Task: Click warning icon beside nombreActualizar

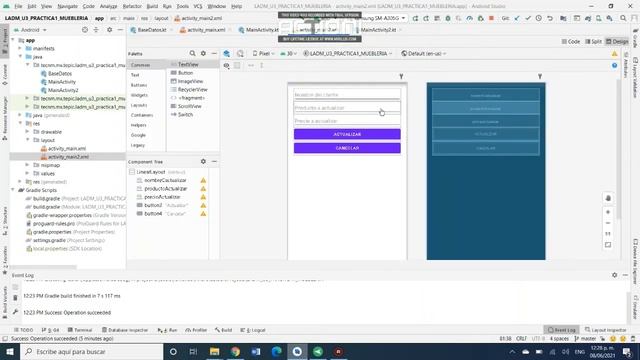Action: coord(203,180)
